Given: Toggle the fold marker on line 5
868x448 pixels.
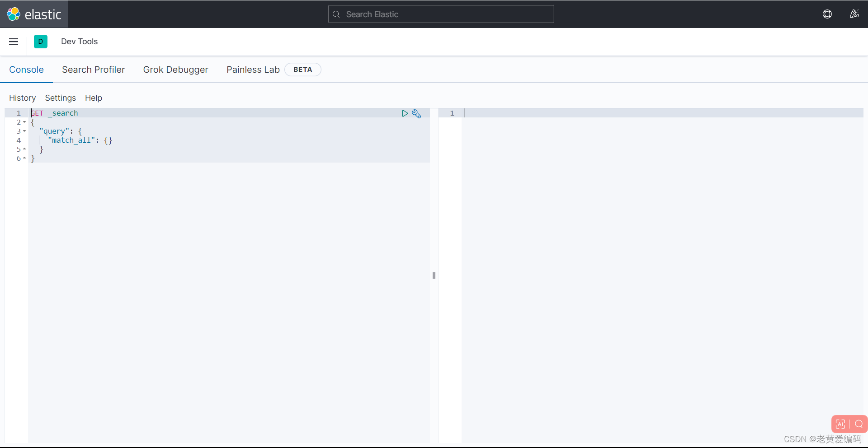Looking at the screenshot, I should 24,149.
